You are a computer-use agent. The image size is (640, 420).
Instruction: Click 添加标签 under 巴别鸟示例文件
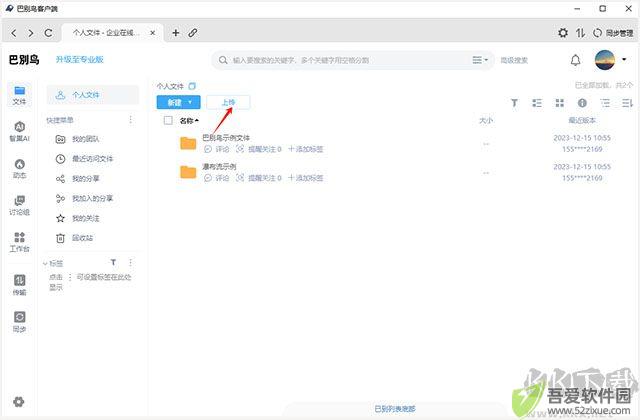(306, 149)
